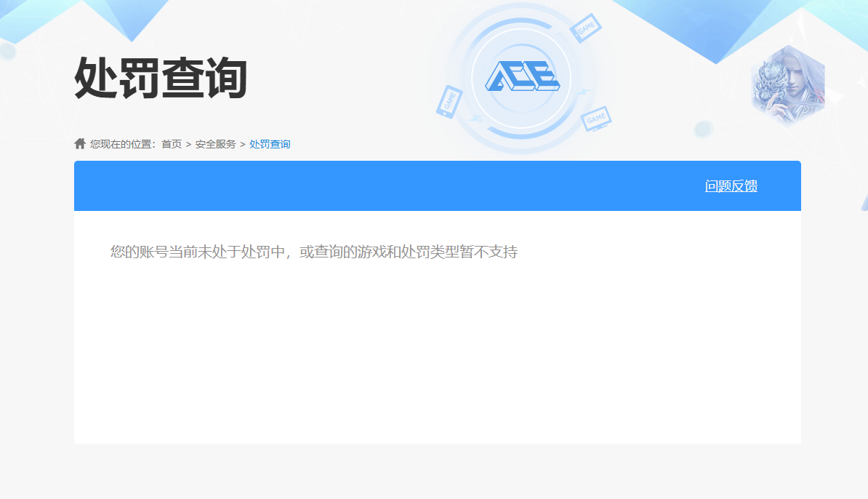Image resolution: width=868 pixels, height=499 pixels.
Task: Open 安全服务 in the breadcrumb
Action: point(215,144)
